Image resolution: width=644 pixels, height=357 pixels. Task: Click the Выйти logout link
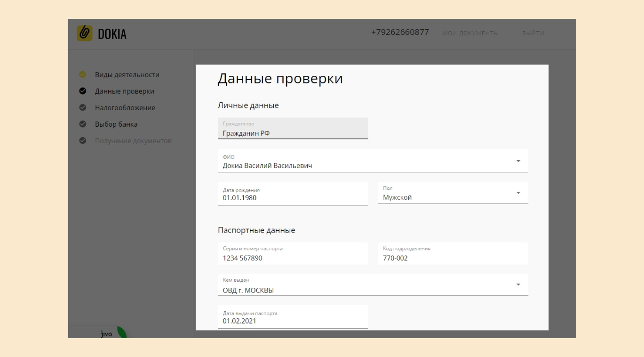pyautogui.click(x=533, y=34)
